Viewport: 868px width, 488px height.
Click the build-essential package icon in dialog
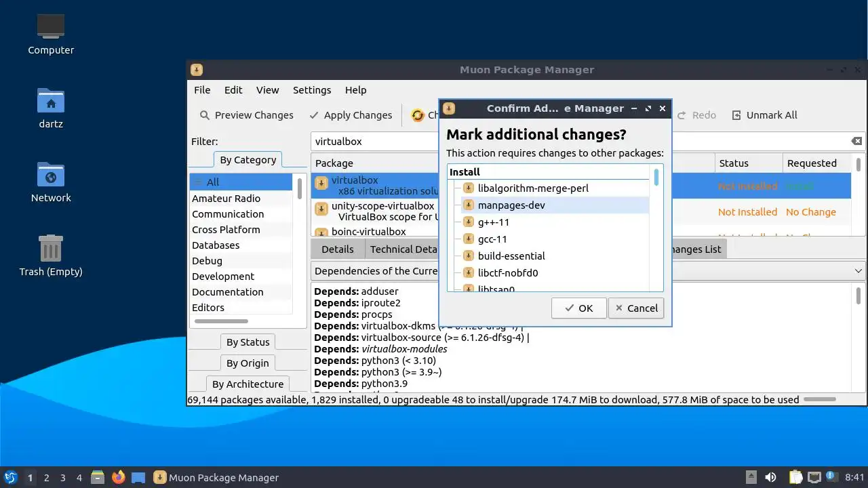tap(468, 256)
